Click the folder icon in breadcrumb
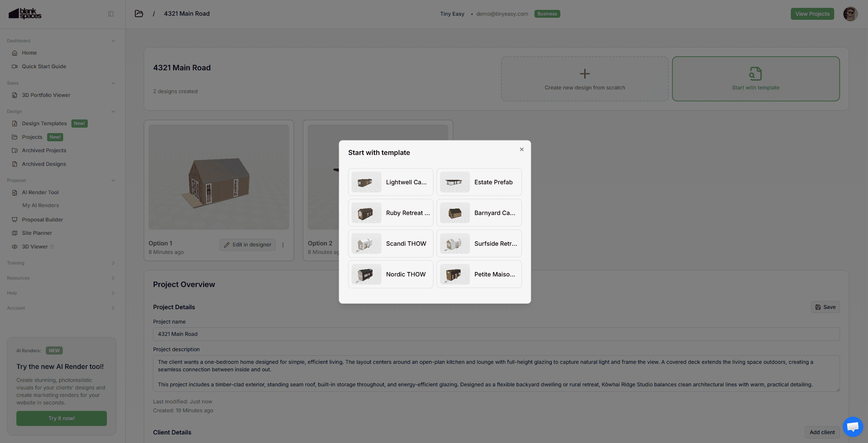Viewport: 868px width, 443px height. click(x=139, y=14)
